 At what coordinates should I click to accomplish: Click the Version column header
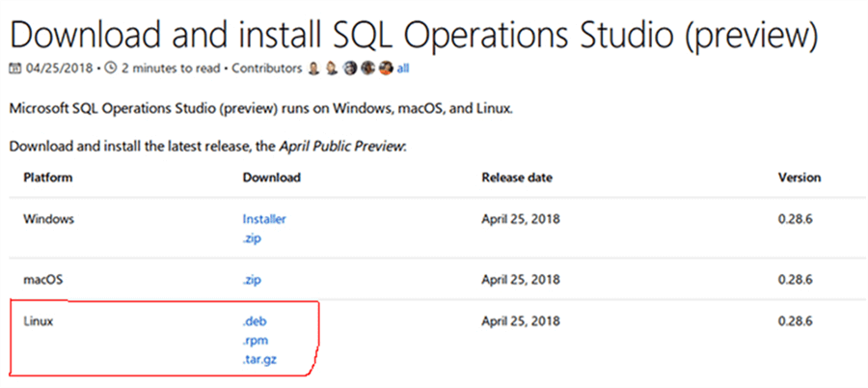coord(800,178)
